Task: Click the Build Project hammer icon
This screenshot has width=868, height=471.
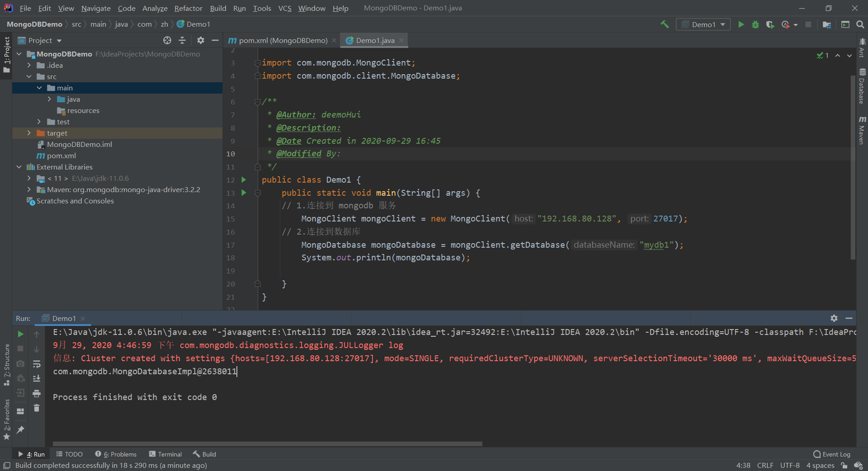Action: click(665, 24)
